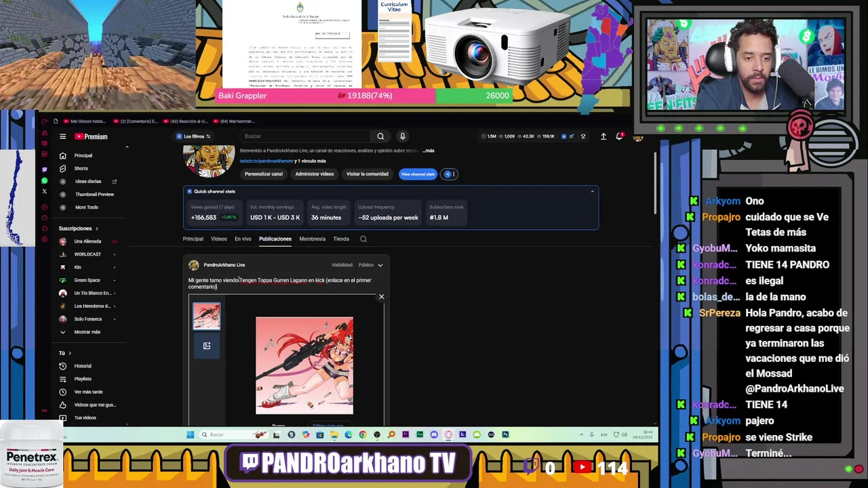This screenshot has height=488, width=868.
Task: Open Shorts in the sidebar
Action: (81, 168)
